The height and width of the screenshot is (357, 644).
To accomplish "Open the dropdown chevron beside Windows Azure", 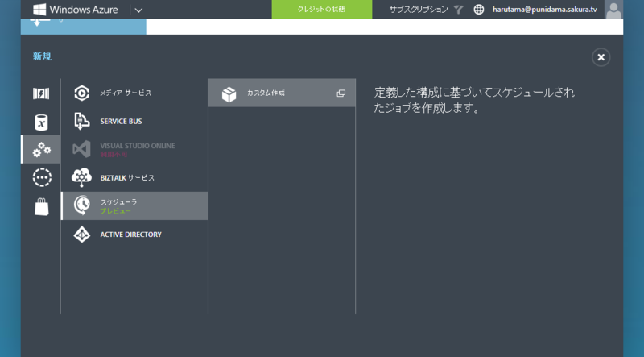I will coord(138,10).
